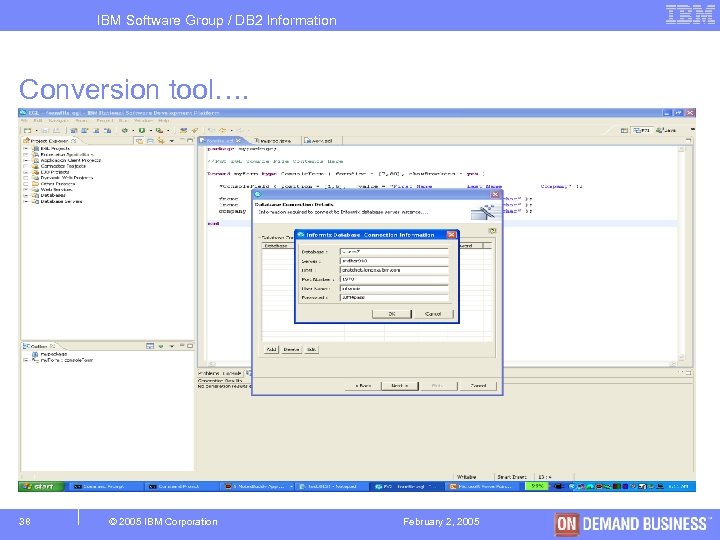Switch to the Problems tab

tap(209, 373)
